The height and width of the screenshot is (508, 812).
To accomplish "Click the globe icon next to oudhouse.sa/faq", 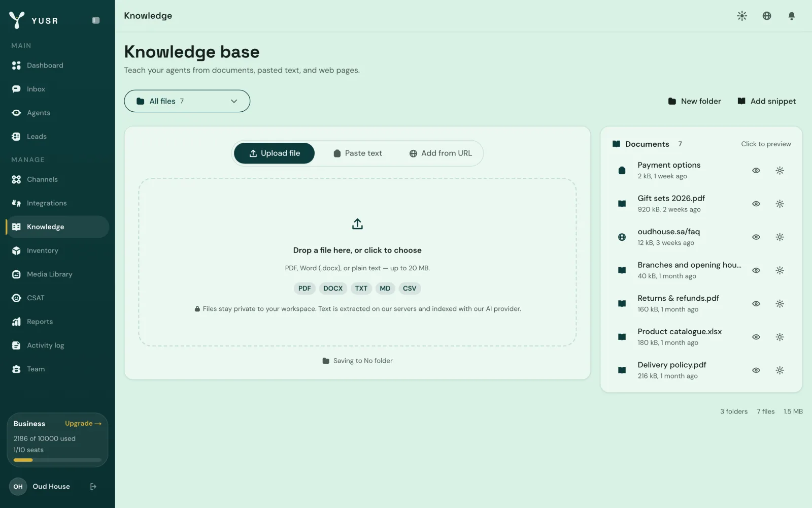I will pyautogui.click(x=622, y=237).
